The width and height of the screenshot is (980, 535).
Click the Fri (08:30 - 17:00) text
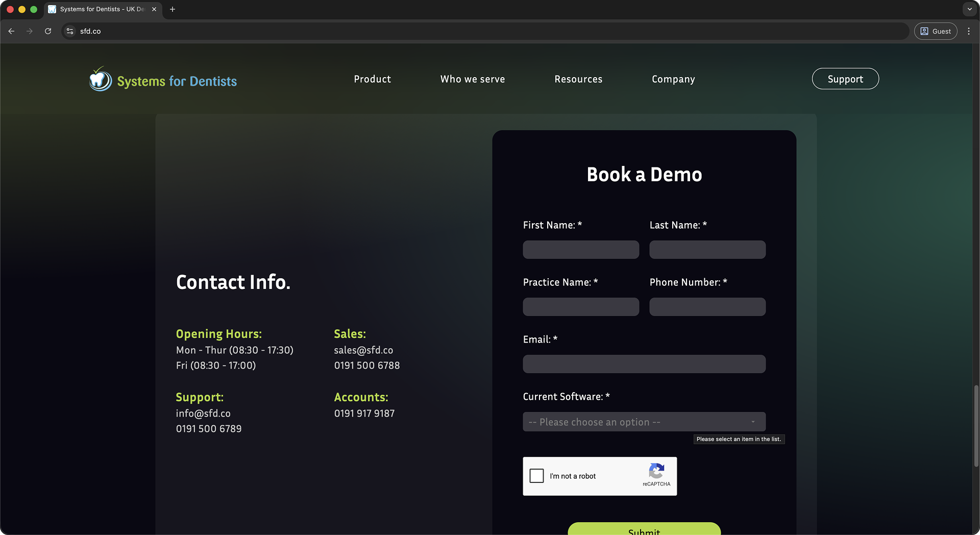click(216, 366)
